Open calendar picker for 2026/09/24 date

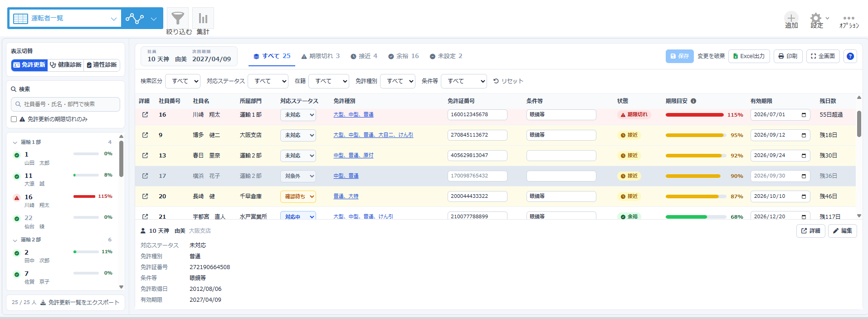[804, 156]
